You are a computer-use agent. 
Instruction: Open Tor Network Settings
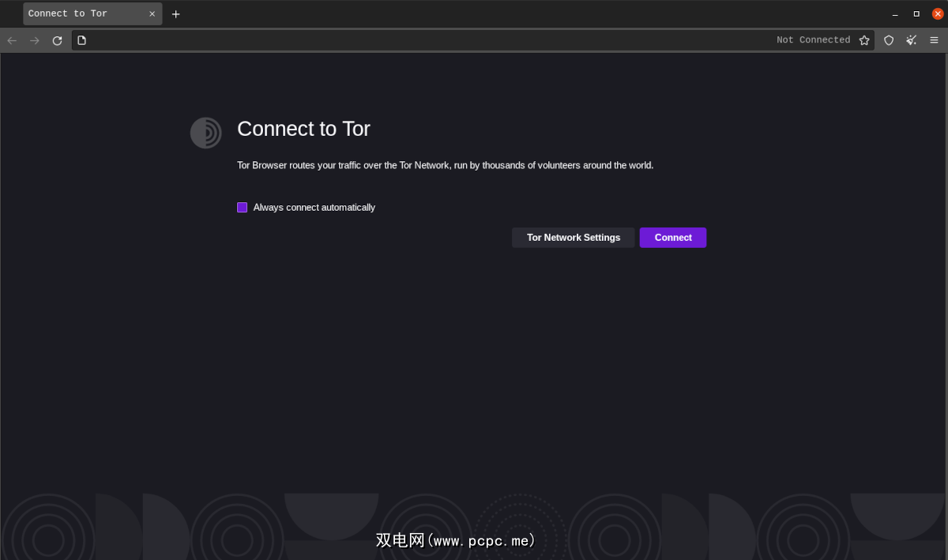[x=574, y=238]
